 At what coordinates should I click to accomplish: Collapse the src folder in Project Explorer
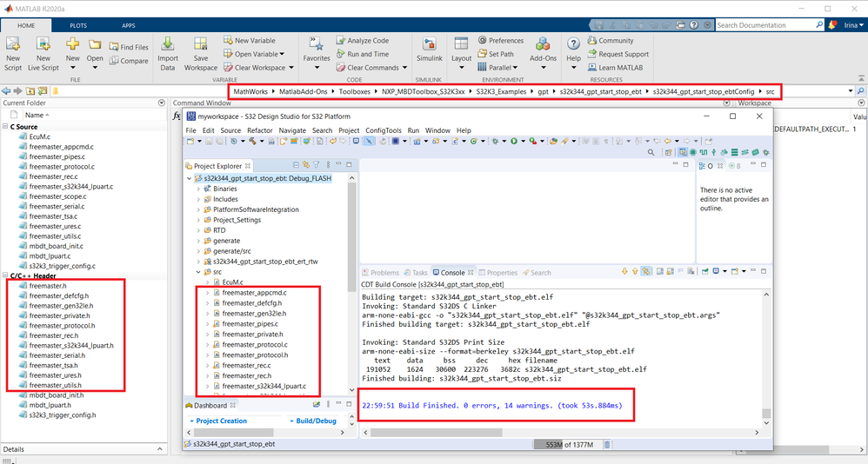[x=198, y=272]
